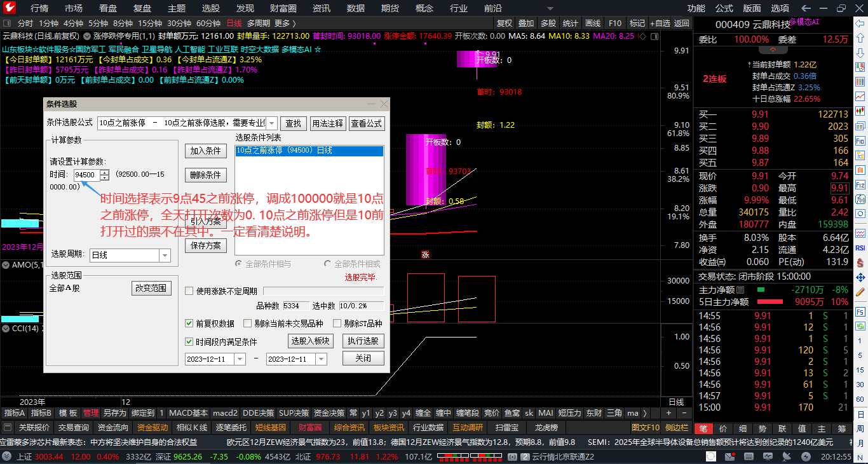Switch to the 30分钟 period tab
The height and width of the screenshot is (464, 868).
179,24
